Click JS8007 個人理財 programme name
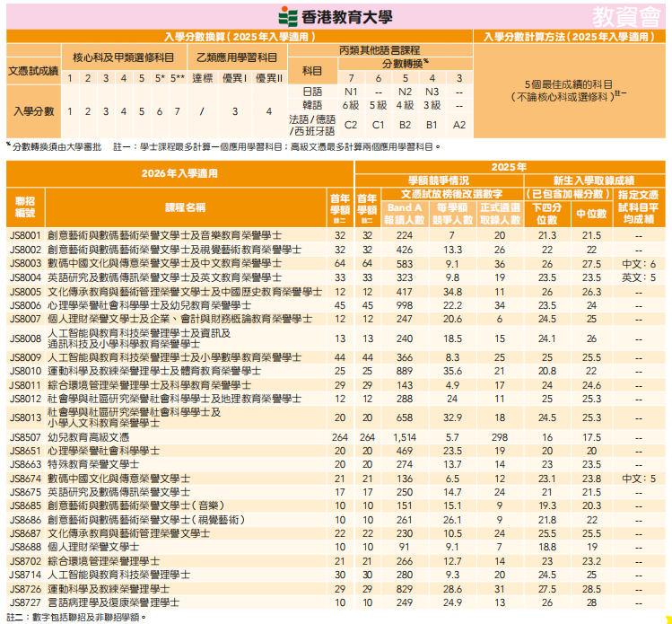 point(179,319)
